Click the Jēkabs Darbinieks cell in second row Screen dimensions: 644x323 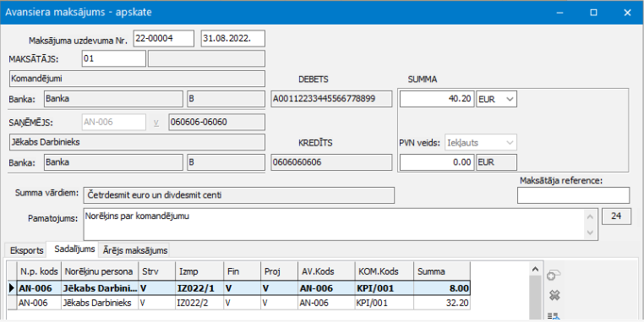tap(100, 303)
